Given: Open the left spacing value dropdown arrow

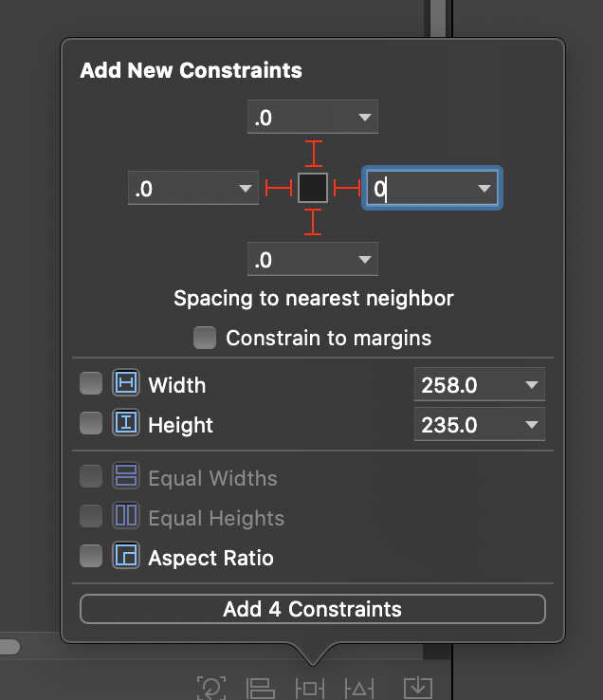Looking at the screenshot, I should [246, 189].
